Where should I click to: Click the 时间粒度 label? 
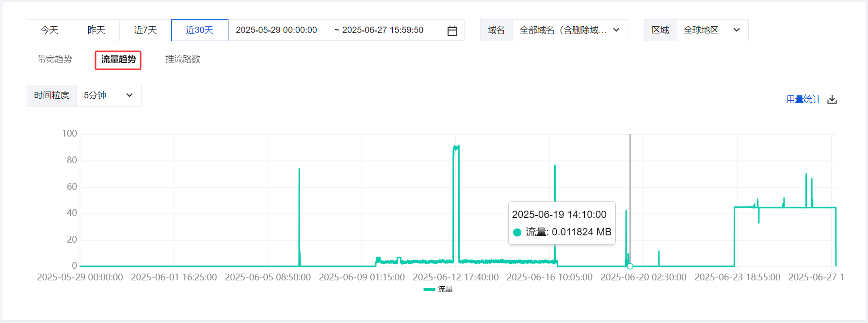(x=51, y=95)
